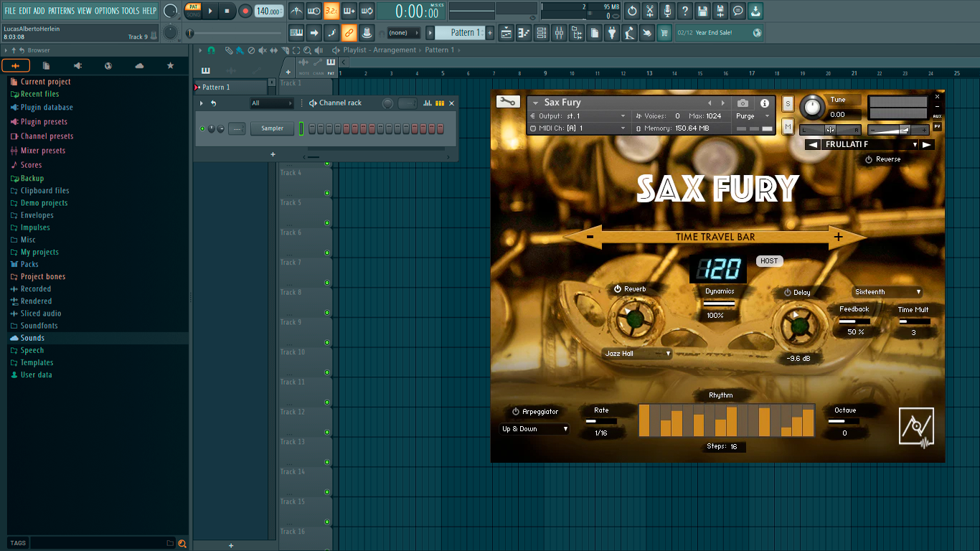980x551 pixels.
Task: Open the ADD menu
Action: [39, 11]
